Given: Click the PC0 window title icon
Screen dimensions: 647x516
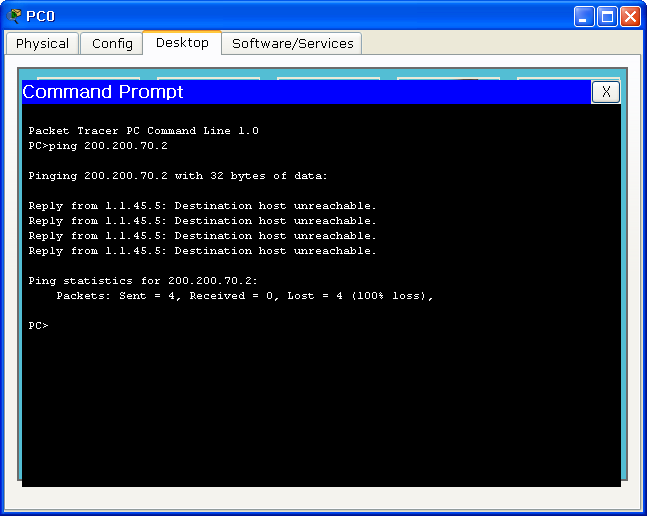Looking at the screenshot, I should coord(14,16).
